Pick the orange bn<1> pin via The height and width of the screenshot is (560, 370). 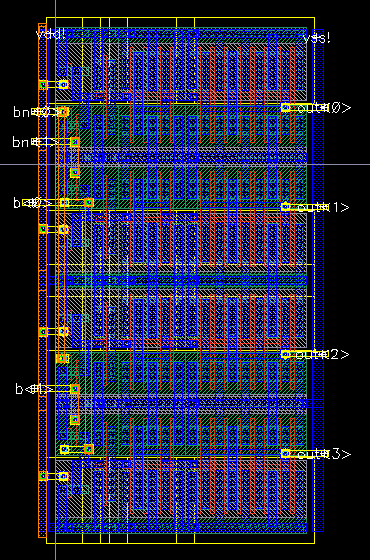75,142
